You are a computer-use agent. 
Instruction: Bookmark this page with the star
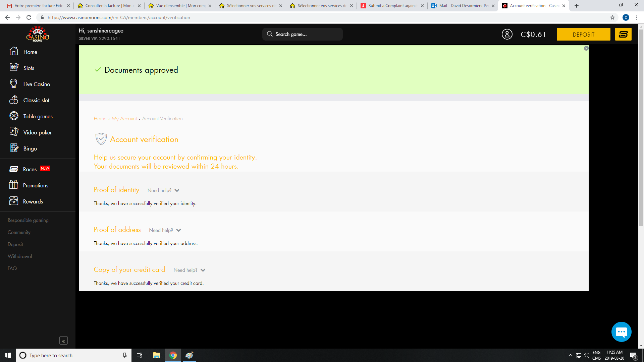[612, 17]
